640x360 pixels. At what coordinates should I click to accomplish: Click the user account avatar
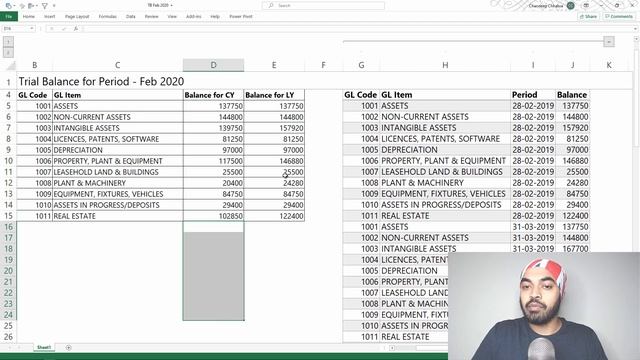(x=571, y=6)
